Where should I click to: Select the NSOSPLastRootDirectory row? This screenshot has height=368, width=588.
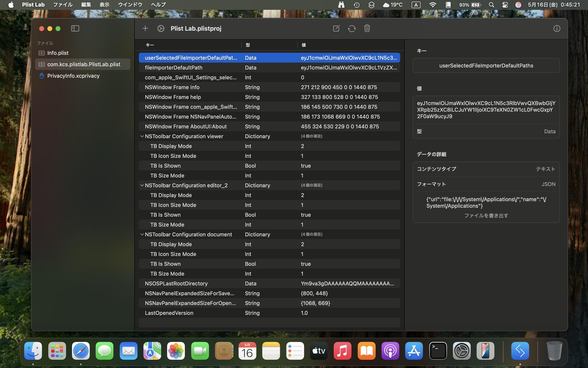point(269,283)
